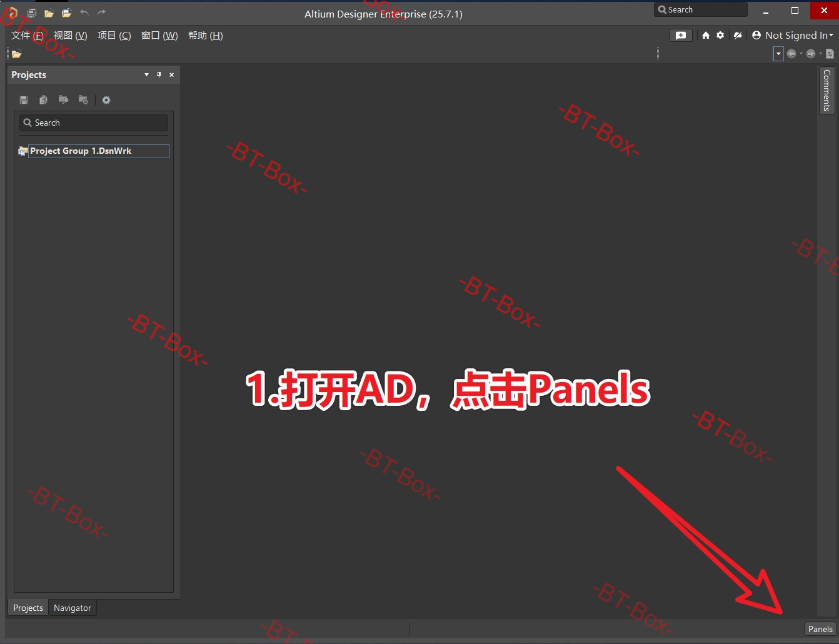Open the Not Signed In account dropdown arrow
This screenshot has width=839, height=644.
[x=831, y=36]
